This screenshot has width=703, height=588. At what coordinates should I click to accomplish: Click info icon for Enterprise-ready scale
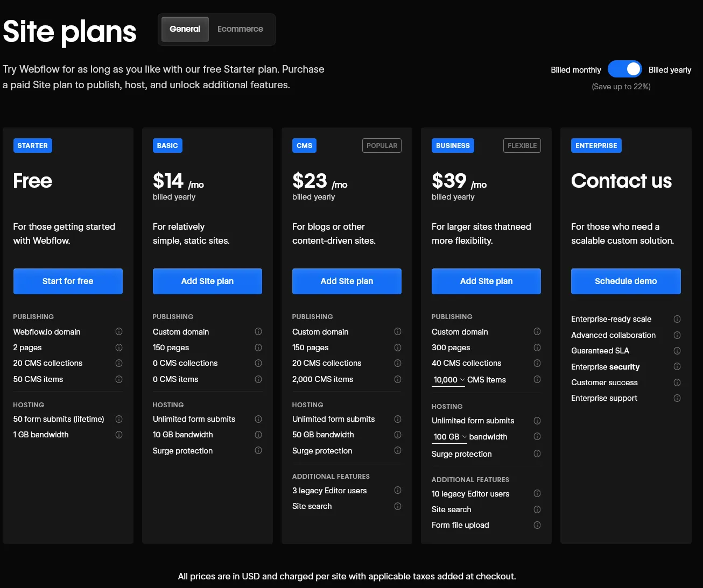tap(677, 319)
